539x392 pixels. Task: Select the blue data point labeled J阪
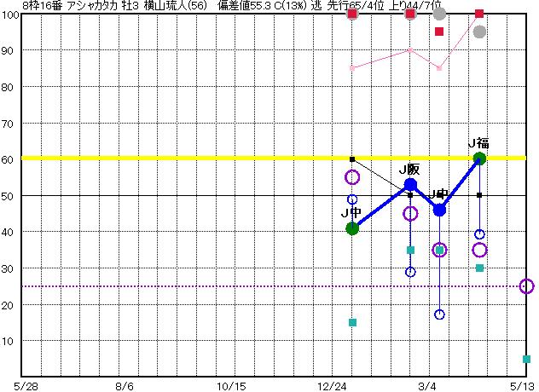tap(410, 185)
